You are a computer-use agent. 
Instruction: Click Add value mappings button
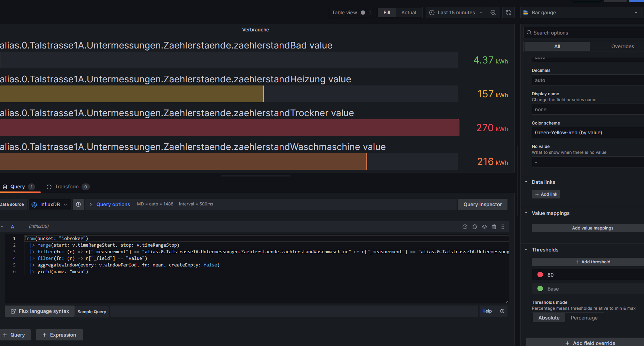(588, 228)
